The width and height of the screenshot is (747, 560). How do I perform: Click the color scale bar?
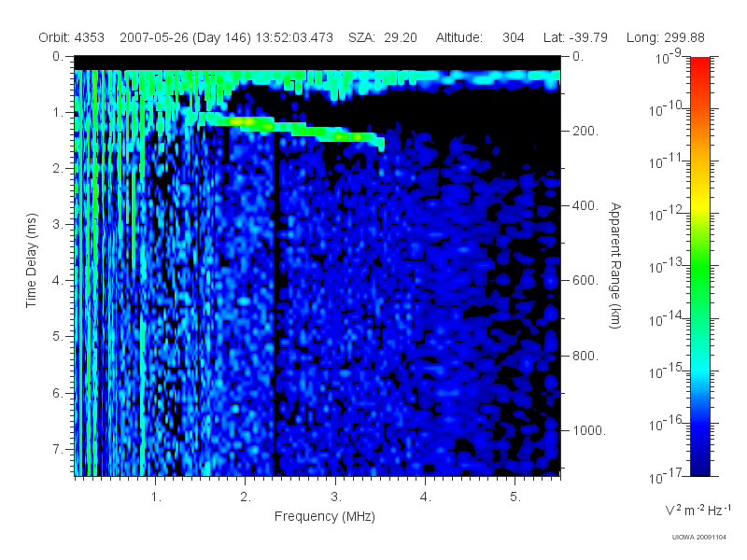[x=700, y=266]
